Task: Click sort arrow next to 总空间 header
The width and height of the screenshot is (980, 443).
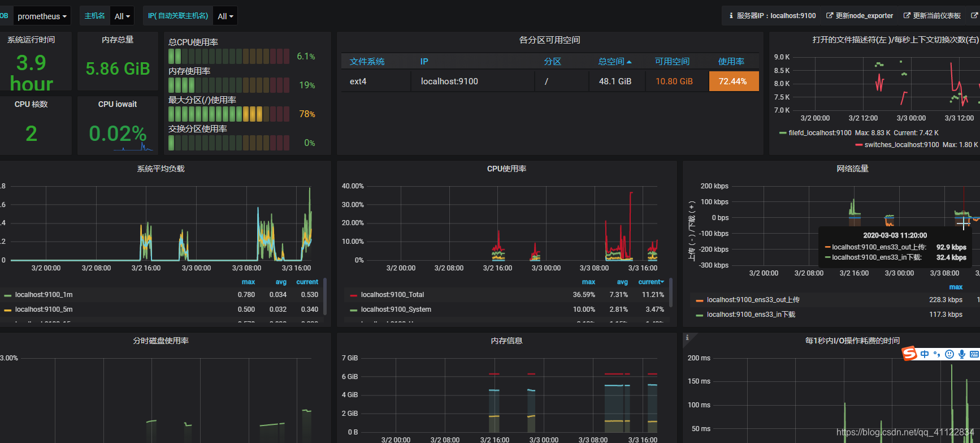Action: click(629, 62)
